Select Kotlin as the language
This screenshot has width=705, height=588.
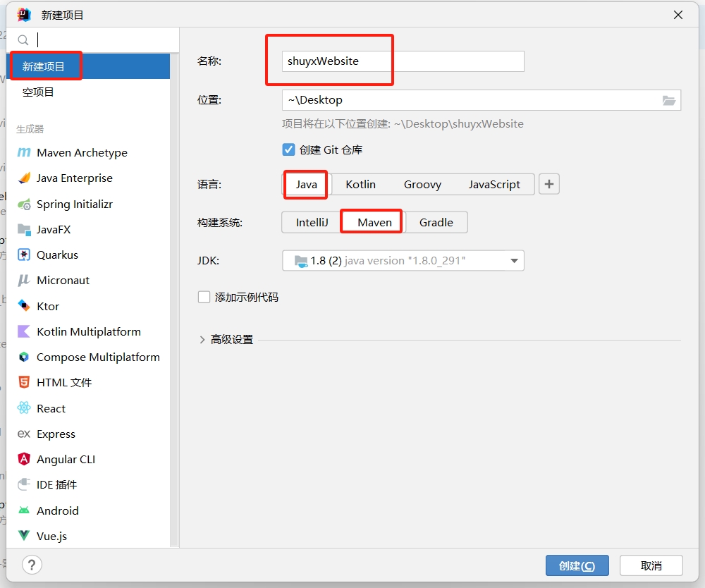(x=360, y=184)
